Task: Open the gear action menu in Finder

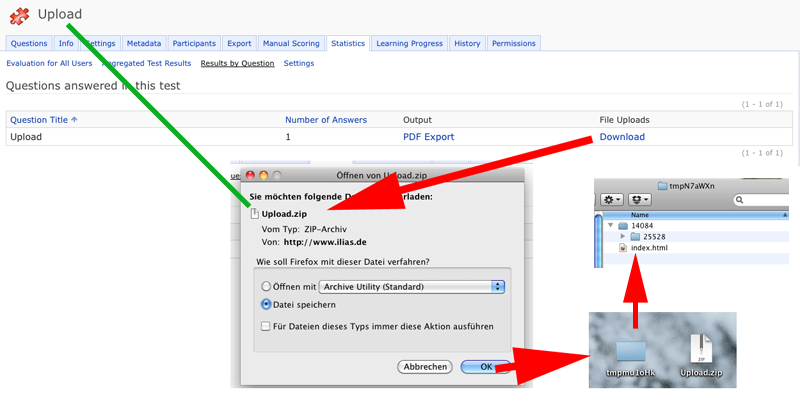Action: [612, 200]
